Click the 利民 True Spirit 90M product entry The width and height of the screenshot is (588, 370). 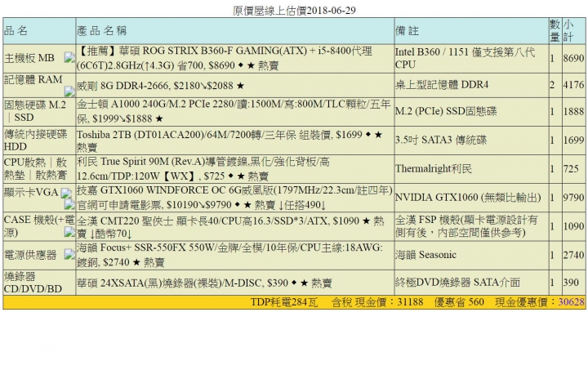[x=203, y=169]
